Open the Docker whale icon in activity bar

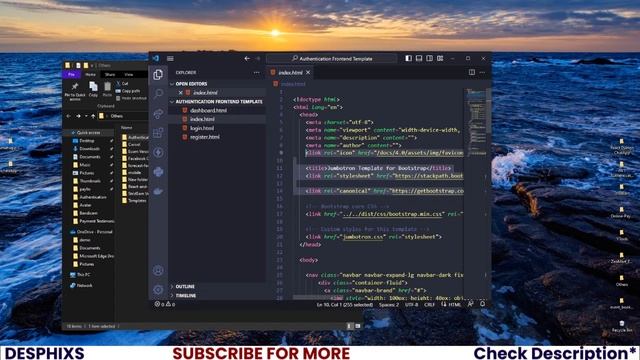coord(158,191)
